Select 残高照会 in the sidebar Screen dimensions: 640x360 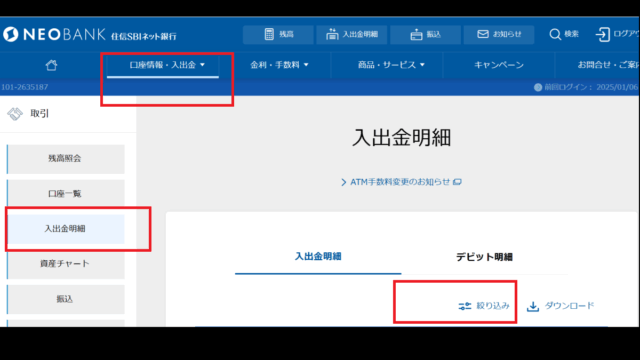click(66, 159)
